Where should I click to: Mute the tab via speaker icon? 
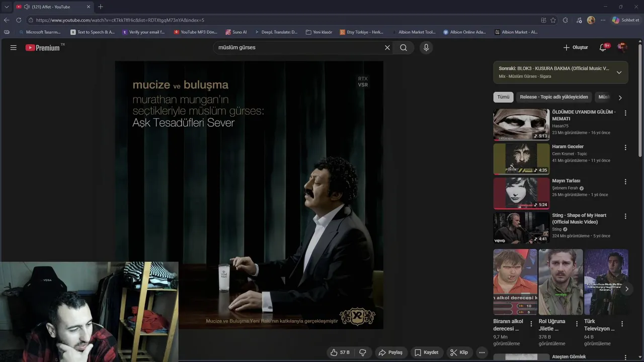point(26,7)
